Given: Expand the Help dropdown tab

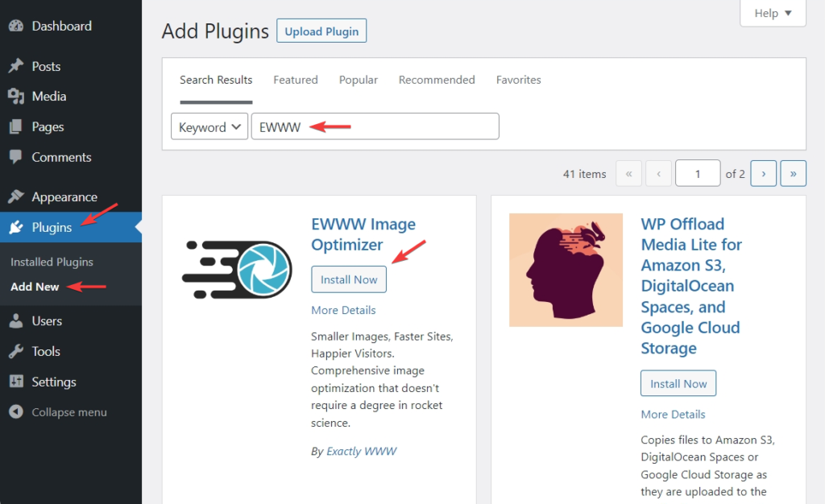Looking at the screenshot, I should click(x=773, y=13).
